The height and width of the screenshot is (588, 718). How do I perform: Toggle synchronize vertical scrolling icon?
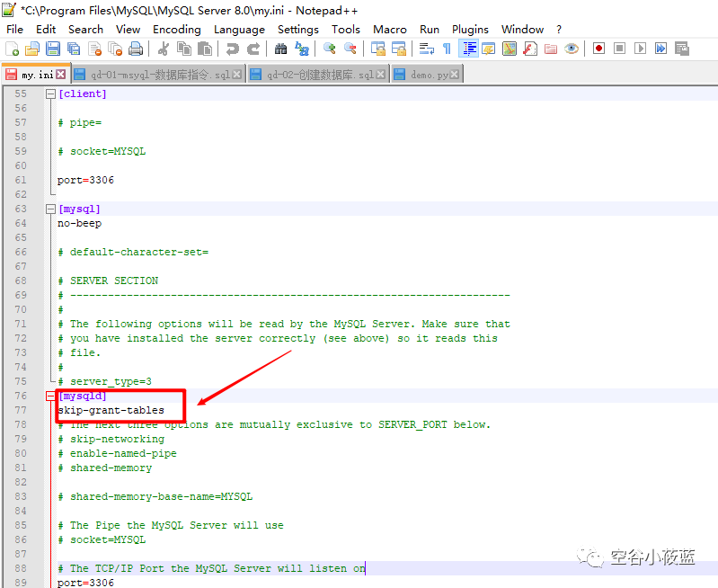[x=378, y=49]
